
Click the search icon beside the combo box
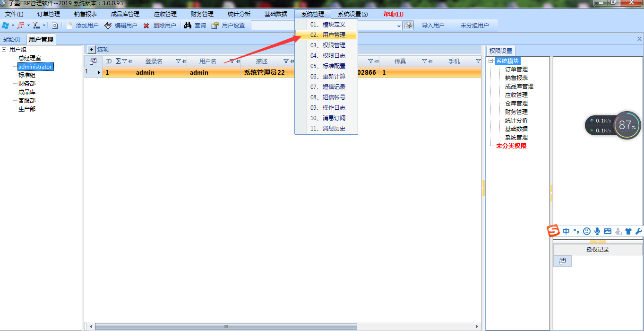point(409,26)
